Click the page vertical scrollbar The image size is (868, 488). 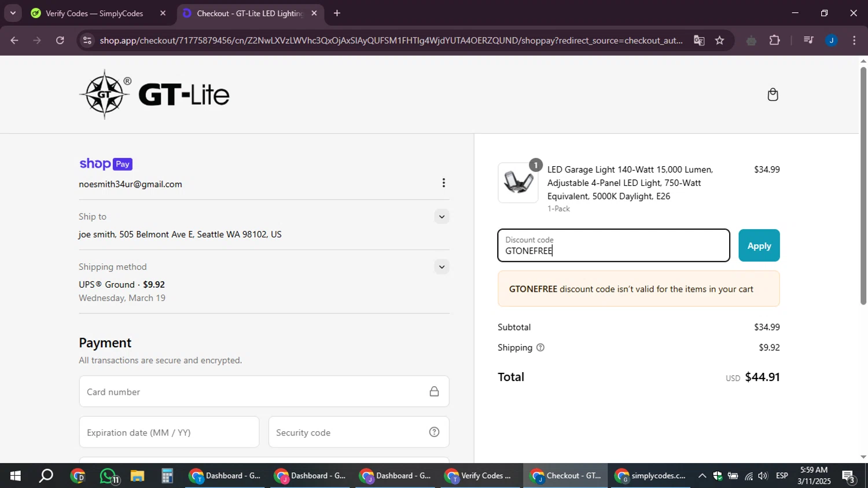point(863,185)
